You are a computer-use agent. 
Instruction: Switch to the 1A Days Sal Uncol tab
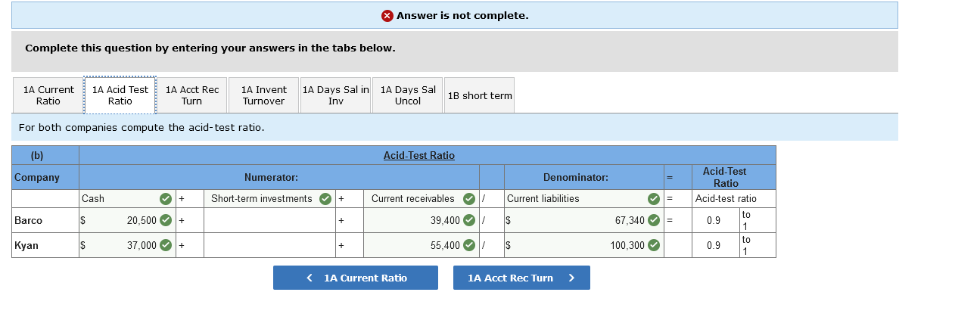[x=408, y=95]
